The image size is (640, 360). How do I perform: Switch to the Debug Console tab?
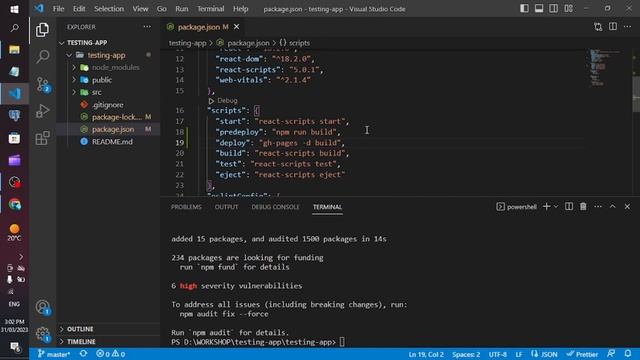coord(275,207)
